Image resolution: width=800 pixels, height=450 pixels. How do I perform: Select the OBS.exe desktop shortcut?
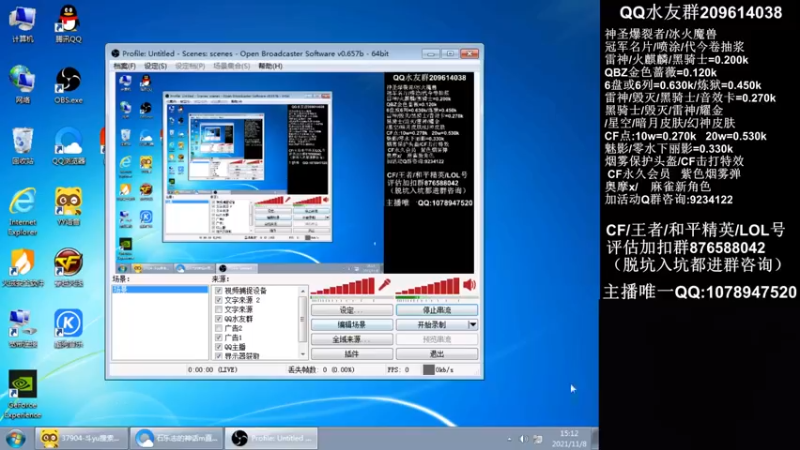(x=68, y=85)
